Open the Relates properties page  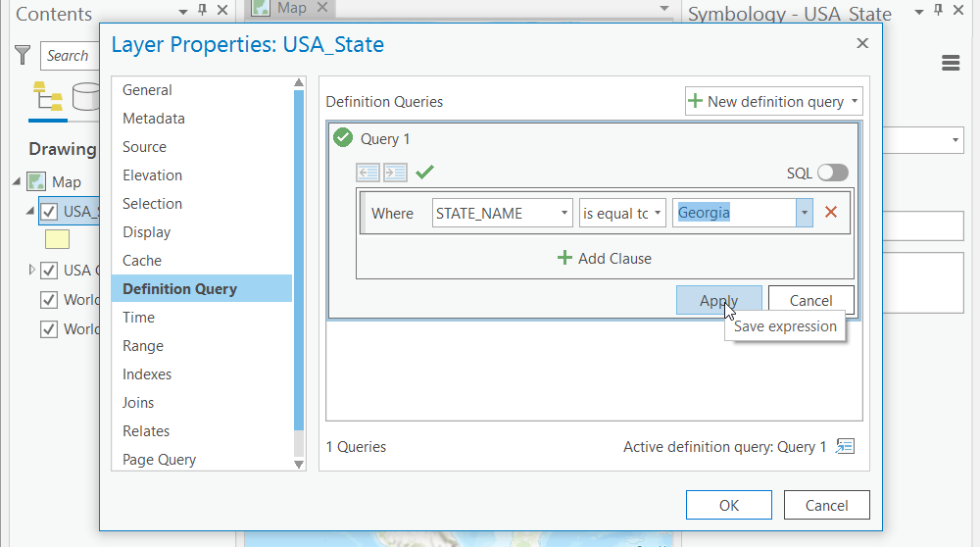pyautogui.click(x=146, y=431)
